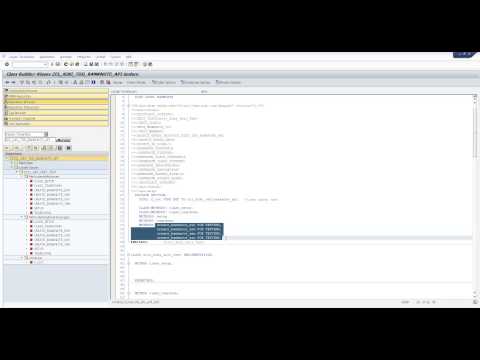The width and height of the screenshot is (480, 360).
Task: Click the Create New Session icon
Action: pos(131,64)
